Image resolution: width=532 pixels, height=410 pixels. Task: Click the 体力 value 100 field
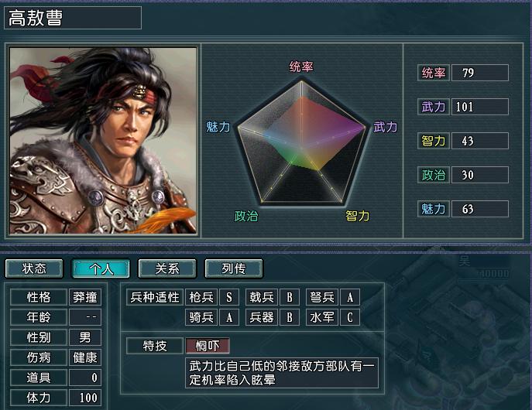pos(85,398)
